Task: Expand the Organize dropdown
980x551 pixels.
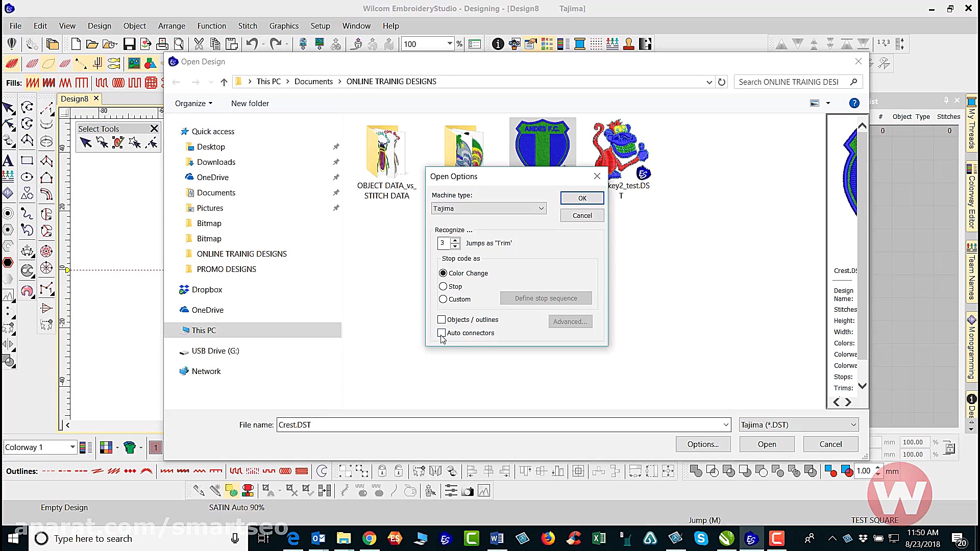Action: (x=193, y=103)
